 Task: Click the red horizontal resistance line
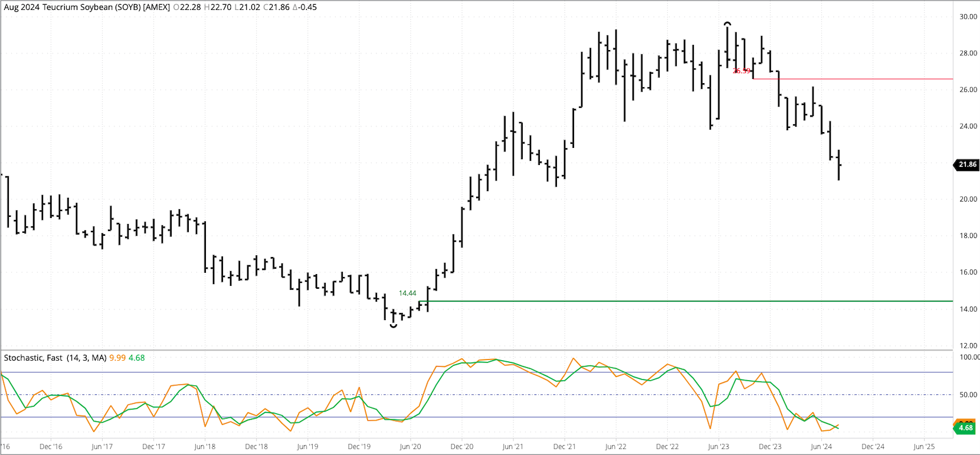(856, 78)
